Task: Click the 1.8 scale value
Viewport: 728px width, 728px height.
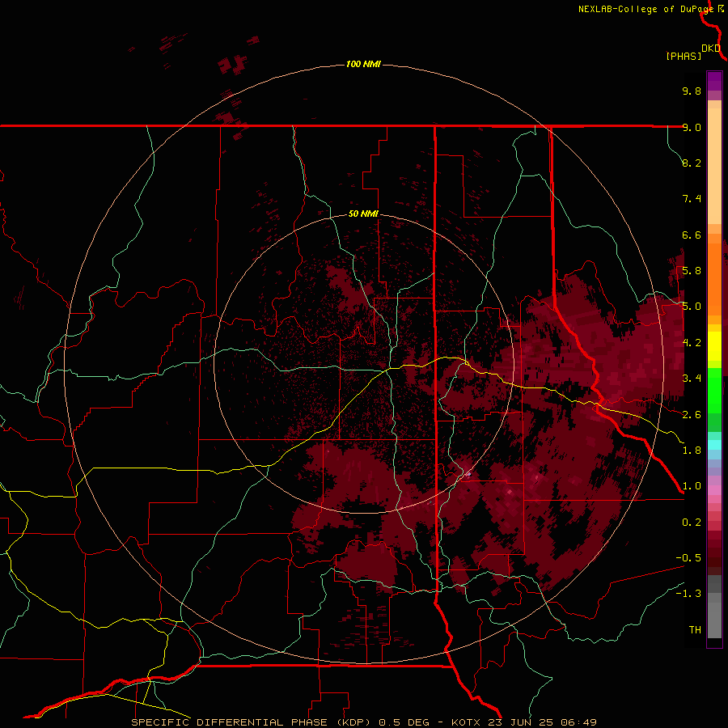Action: (692, 451)
